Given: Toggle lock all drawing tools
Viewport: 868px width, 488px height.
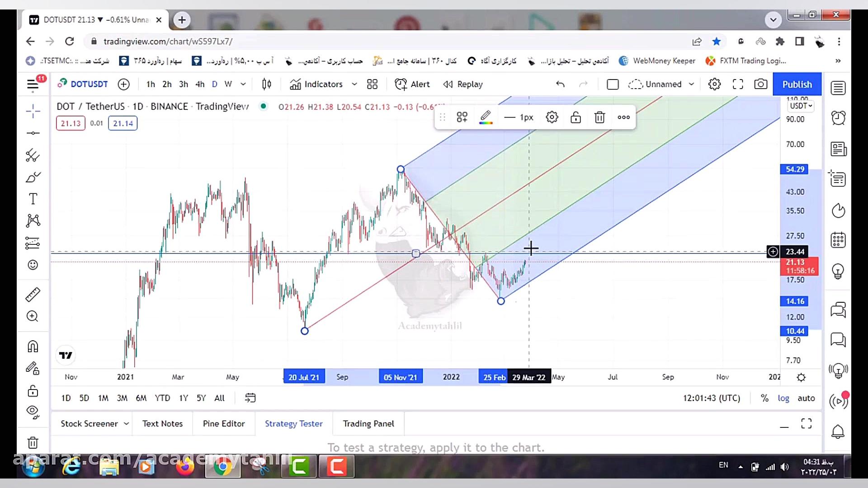Looking at the screenshot, I should pos(33,390).
